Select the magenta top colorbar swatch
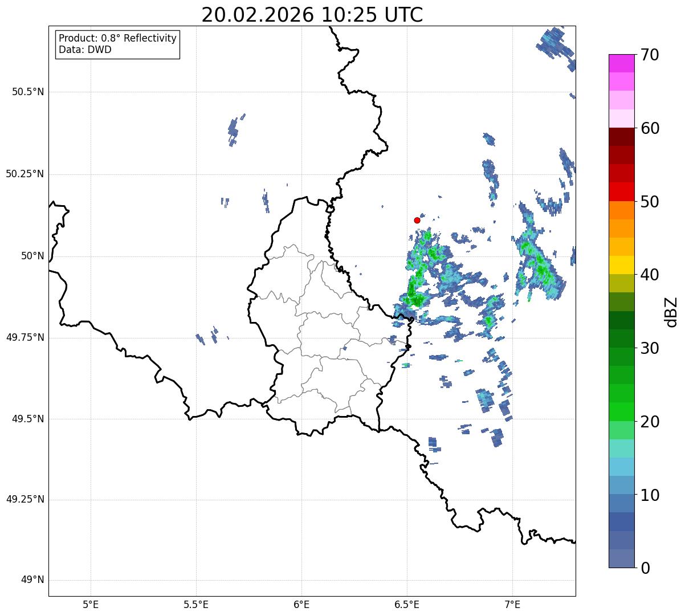The width and height of the screenshot is (685, 616). pyautogui.click(x=621, y=63)
